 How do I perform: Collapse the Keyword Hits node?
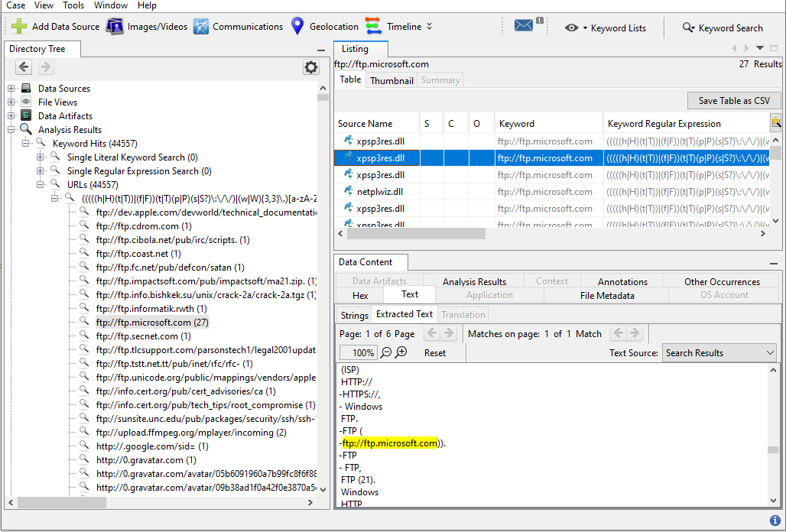[26, 144]
